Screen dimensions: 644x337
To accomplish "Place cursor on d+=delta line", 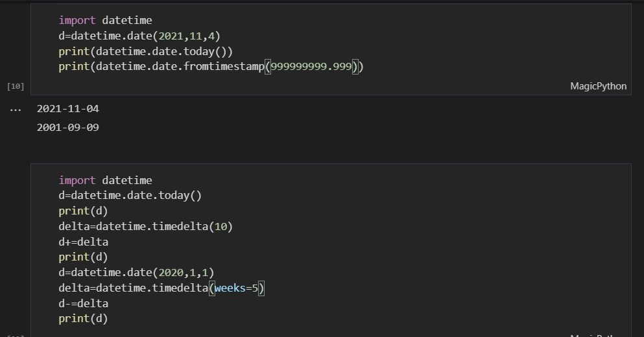I will click(84, 242).
